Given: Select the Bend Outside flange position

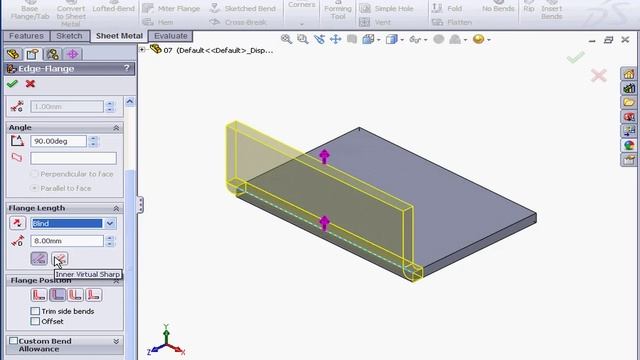Looking at the screenshot, I should point(76,295).
